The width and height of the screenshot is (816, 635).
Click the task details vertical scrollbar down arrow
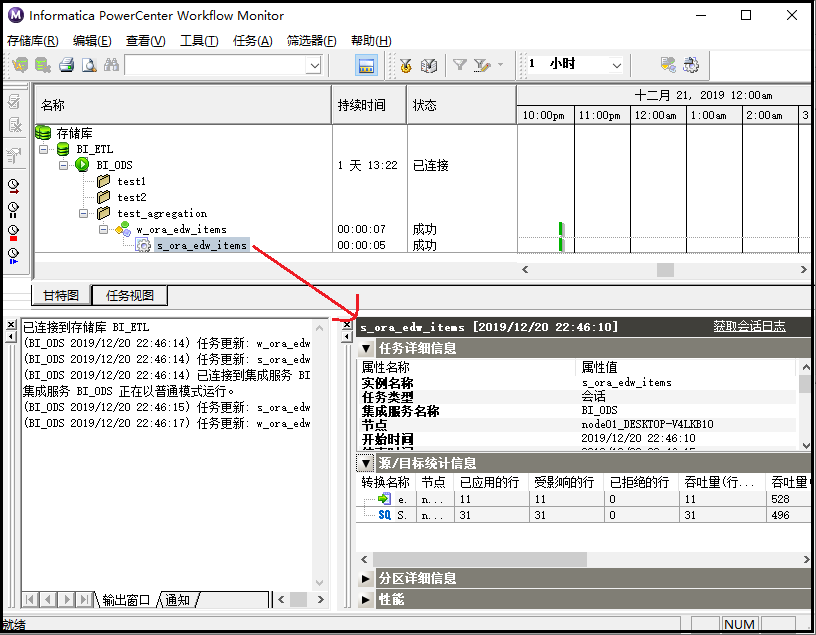(806, 446)
